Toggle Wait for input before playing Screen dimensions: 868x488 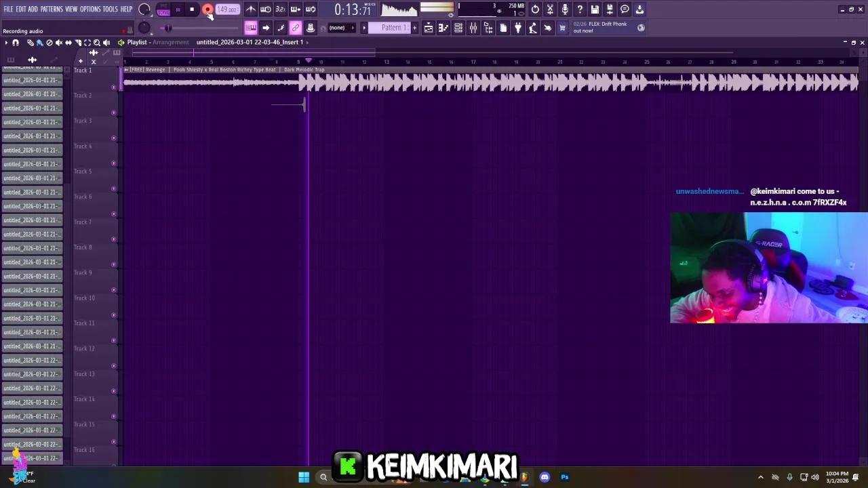(266, 9)
